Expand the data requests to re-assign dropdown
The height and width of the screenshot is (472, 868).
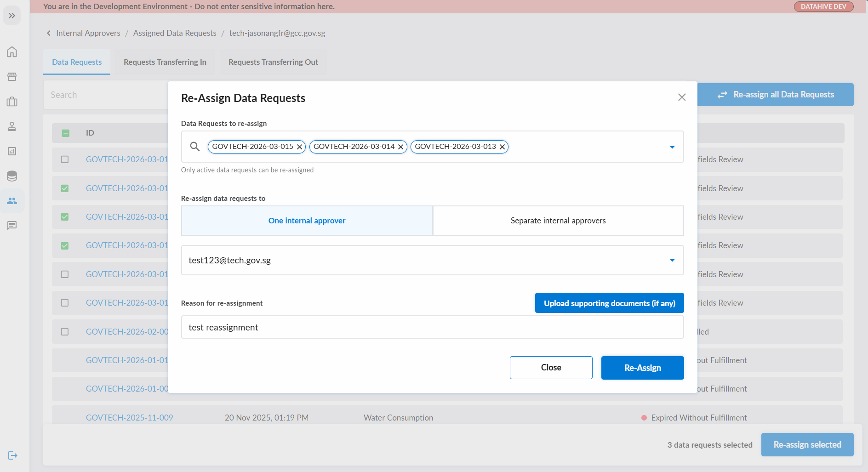pyautogui.click(x=672, y=147)
